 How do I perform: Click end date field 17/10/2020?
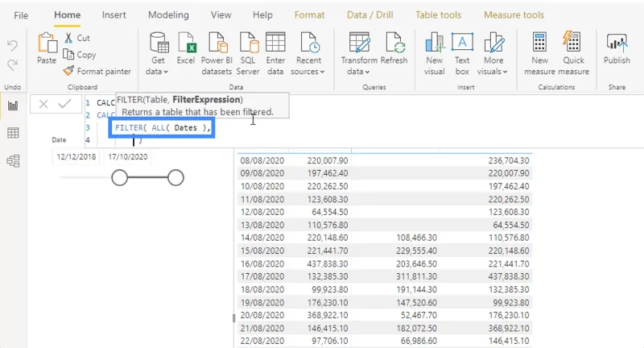click(128, 156)
